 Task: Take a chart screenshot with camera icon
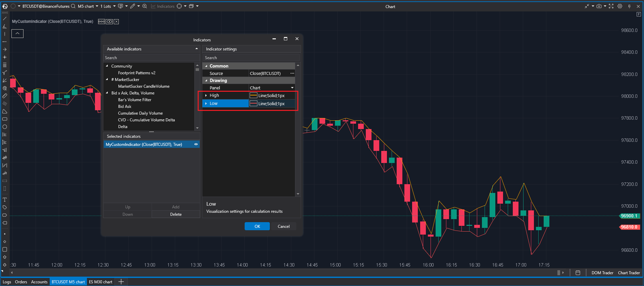(599, 6)
